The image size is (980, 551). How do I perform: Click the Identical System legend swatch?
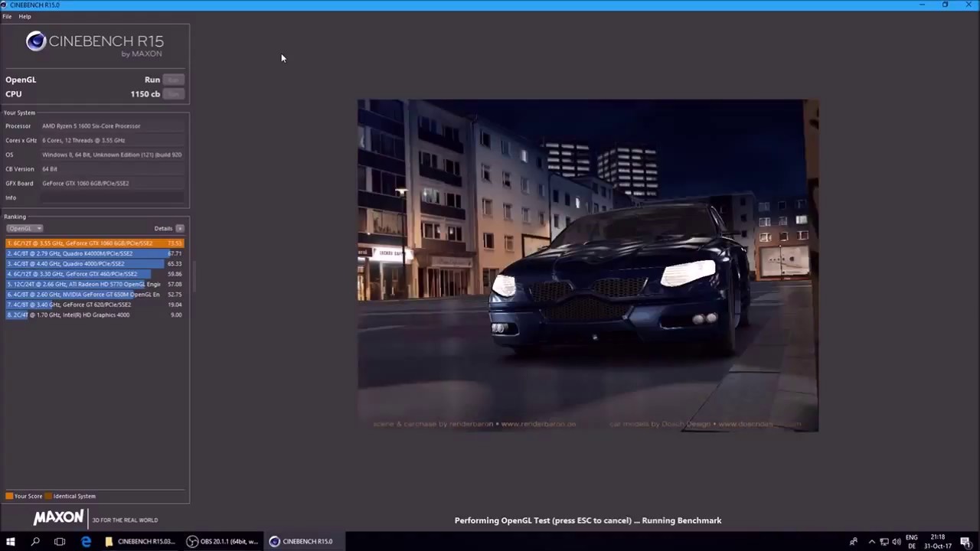48,496
